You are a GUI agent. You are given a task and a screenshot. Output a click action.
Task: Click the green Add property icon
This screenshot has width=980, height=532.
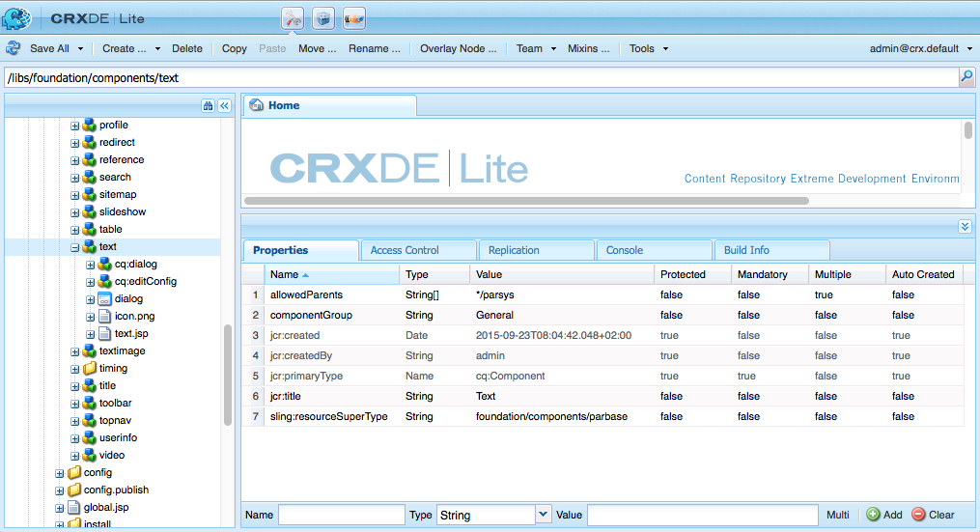pyautogui.click(x=873, y=515)
